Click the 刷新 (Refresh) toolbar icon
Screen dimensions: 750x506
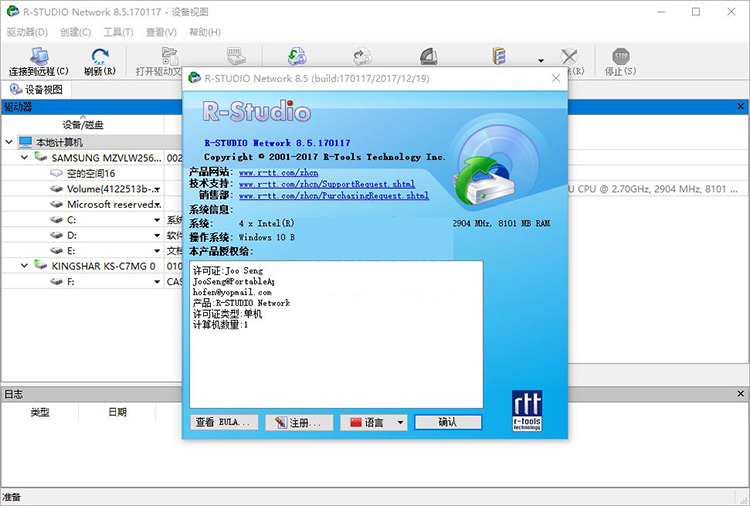[x=100, y=57]
